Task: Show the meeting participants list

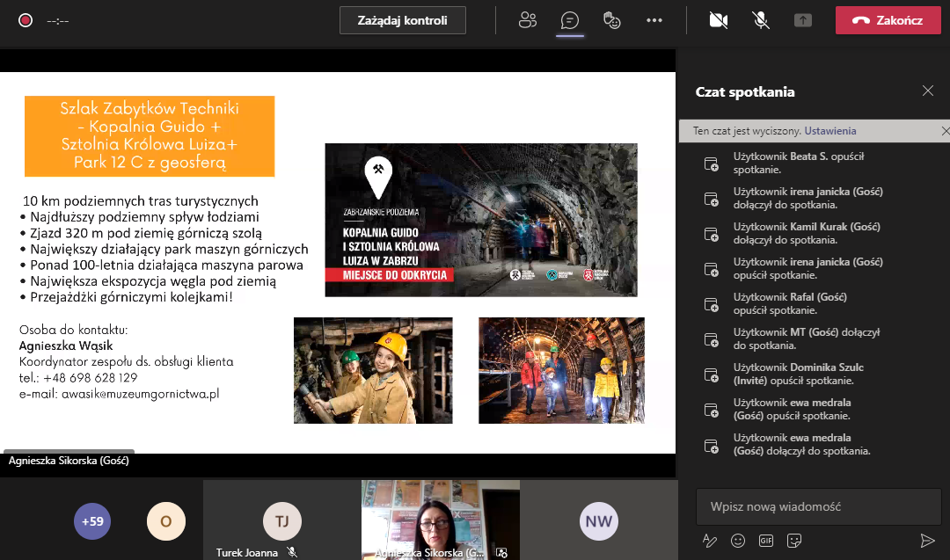Action: (x=528, y=20)
